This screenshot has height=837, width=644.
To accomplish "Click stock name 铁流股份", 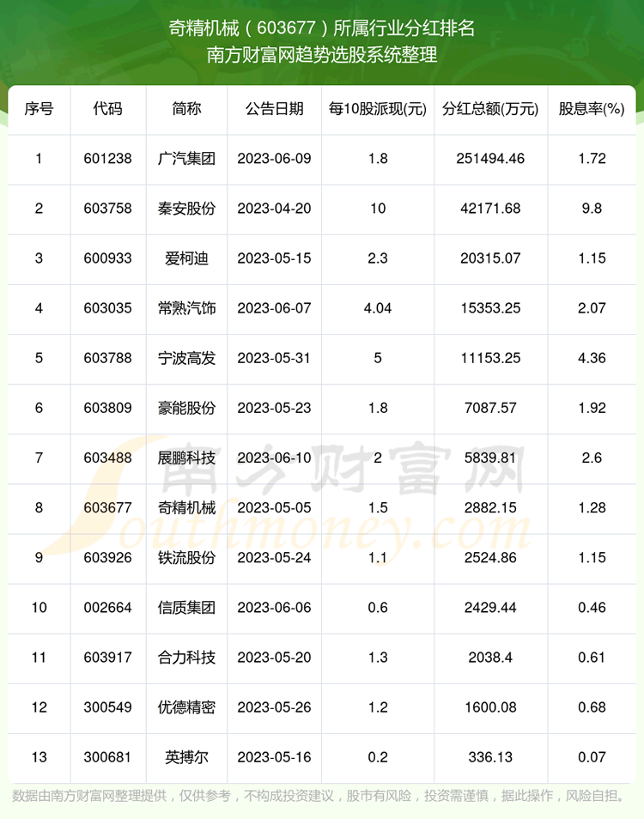I will pyautogui.click(x=186, y=557).
